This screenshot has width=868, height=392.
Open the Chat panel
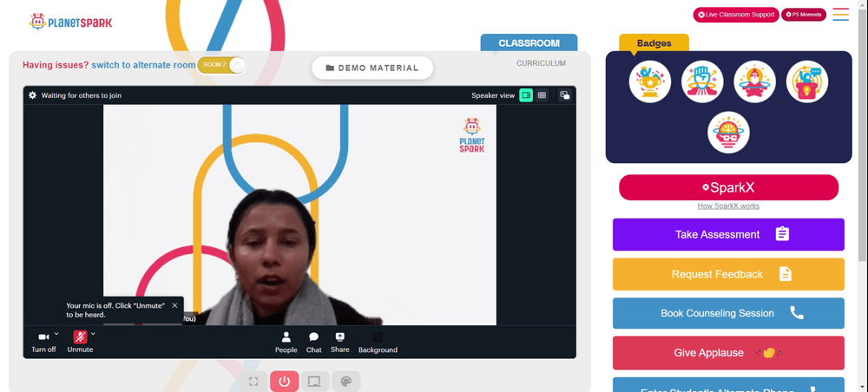tap(314, 343)
